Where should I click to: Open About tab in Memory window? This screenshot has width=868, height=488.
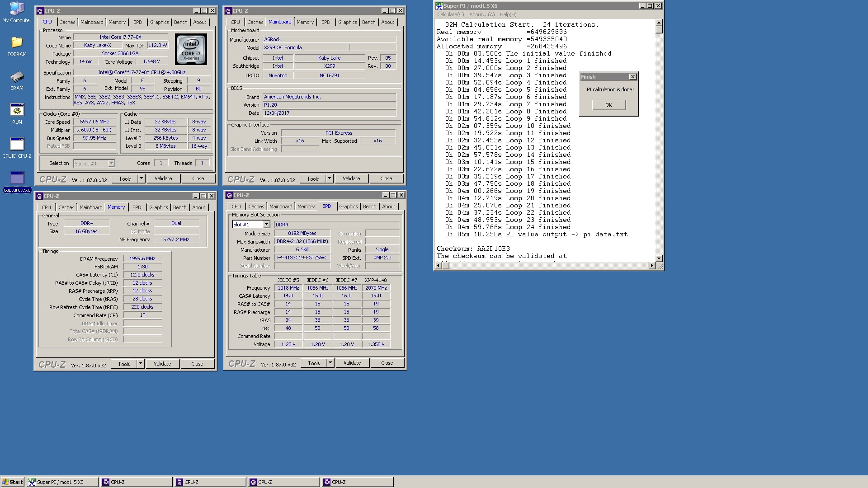[x=199, y=207]
